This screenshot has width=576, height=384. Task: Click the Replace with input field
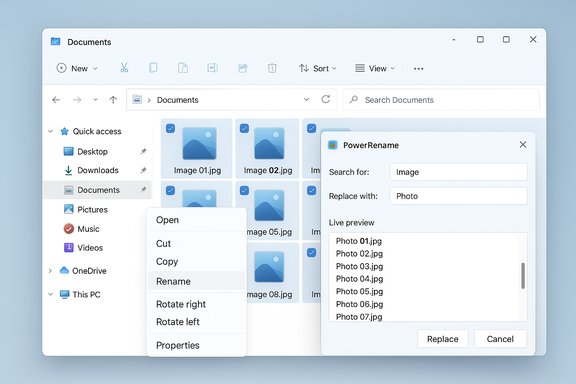click(x=458, y=196)
